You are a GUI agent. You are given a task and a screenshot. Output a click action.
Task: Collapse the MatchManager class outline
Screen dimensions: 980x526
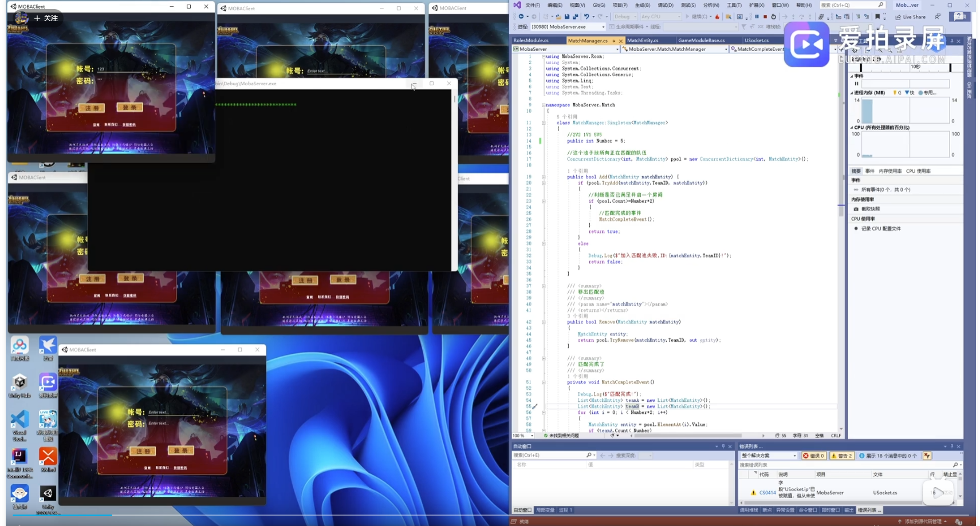coord(544,122)
